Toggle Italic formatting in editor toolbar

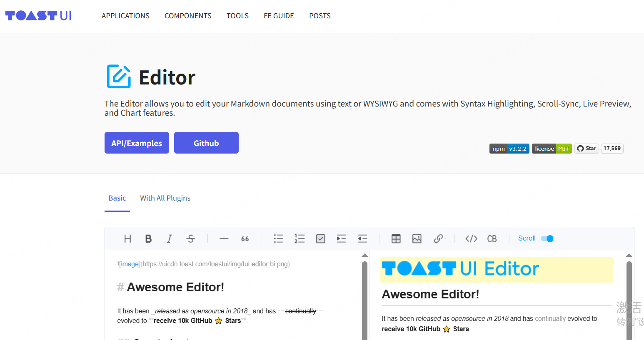(x=169, y=238)
